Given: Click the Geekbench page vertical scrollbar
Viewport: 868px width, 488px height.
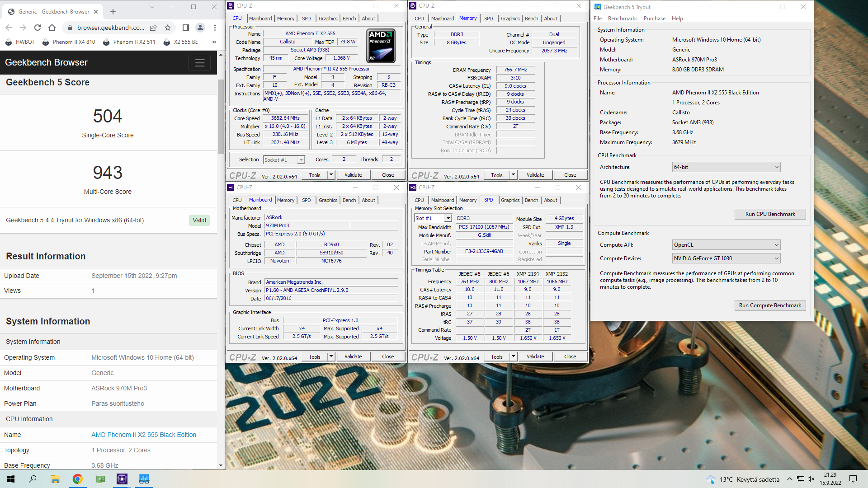Looking at the screenshot, I should point(221,116).
